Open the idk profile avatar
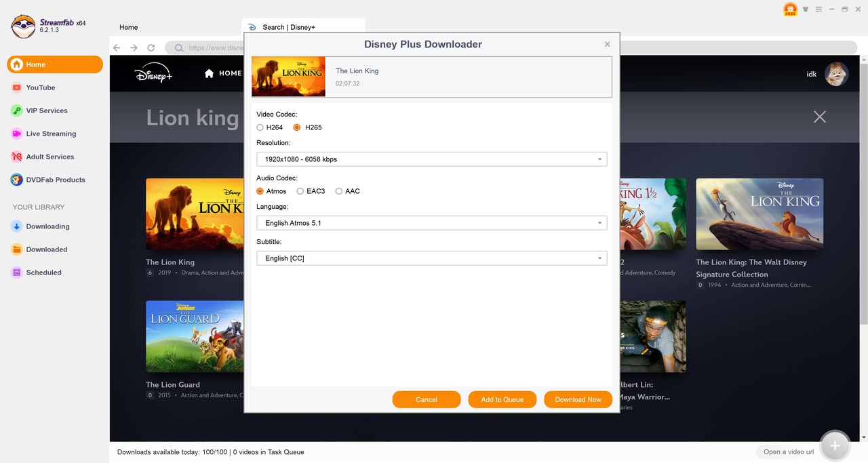Screen dimensions: 868x463 pos(837,74)
